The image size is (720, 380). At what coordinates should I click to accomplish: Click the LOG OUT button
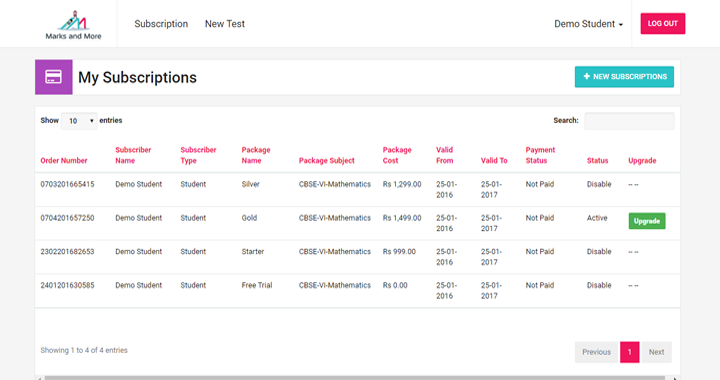click(663, 23)
